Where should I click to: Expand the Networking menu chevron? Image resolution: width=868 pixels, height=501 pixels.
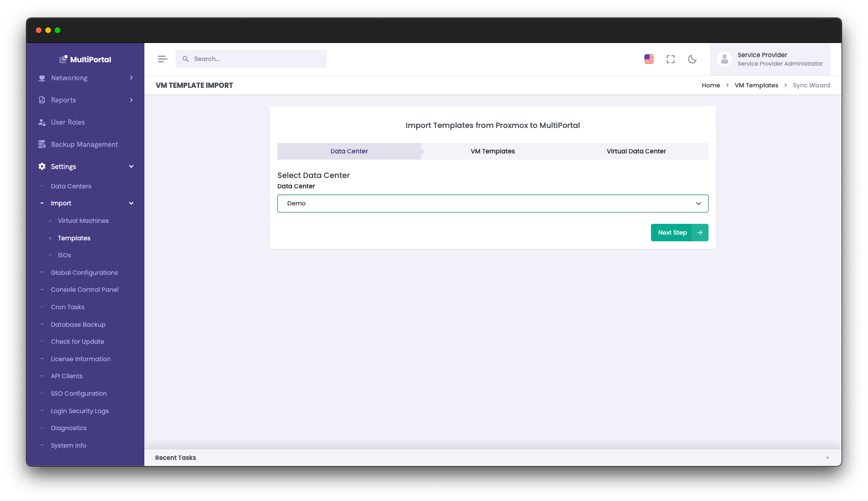coord(132,78)
